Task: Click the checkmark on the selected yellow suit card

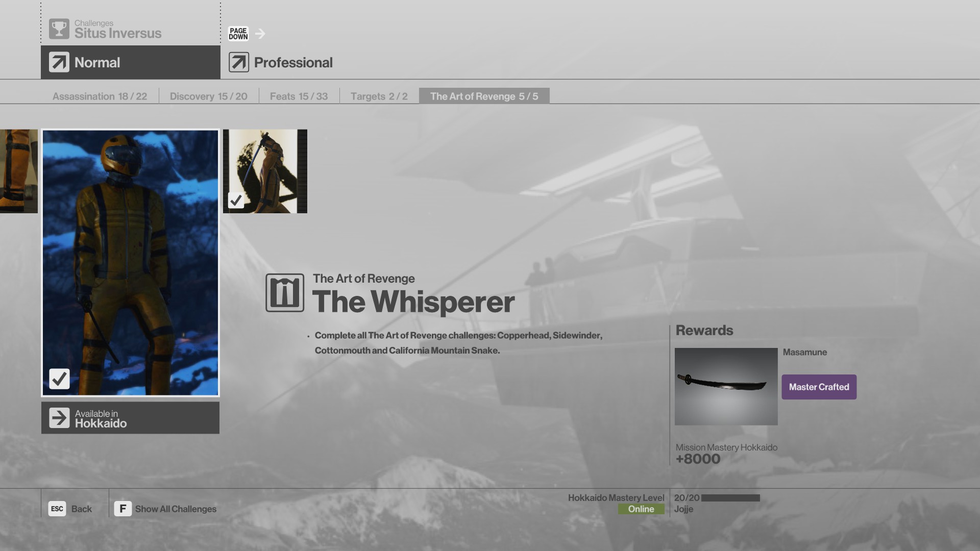Action: pos(59,379)
